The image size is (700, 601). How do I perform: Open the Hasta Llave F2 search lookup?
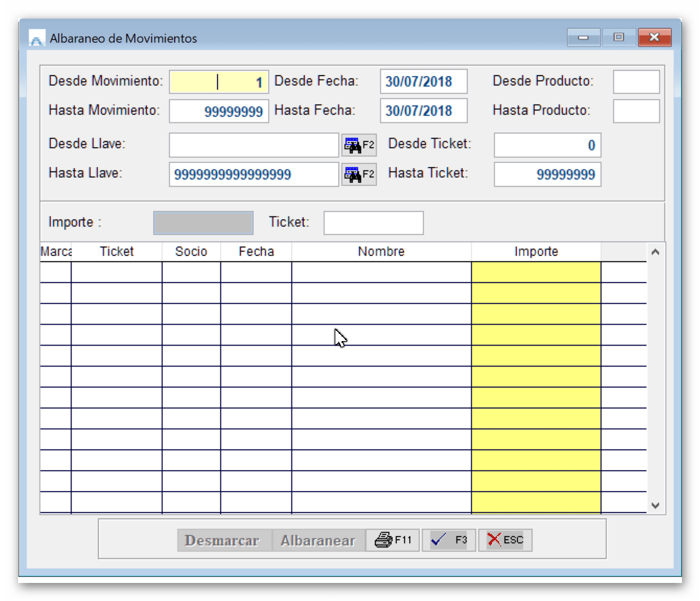359,174
